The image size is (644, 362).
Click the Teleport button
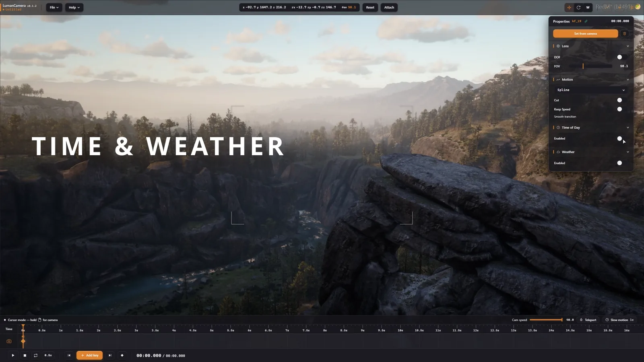pyautogui.click(x=588, y=320)
